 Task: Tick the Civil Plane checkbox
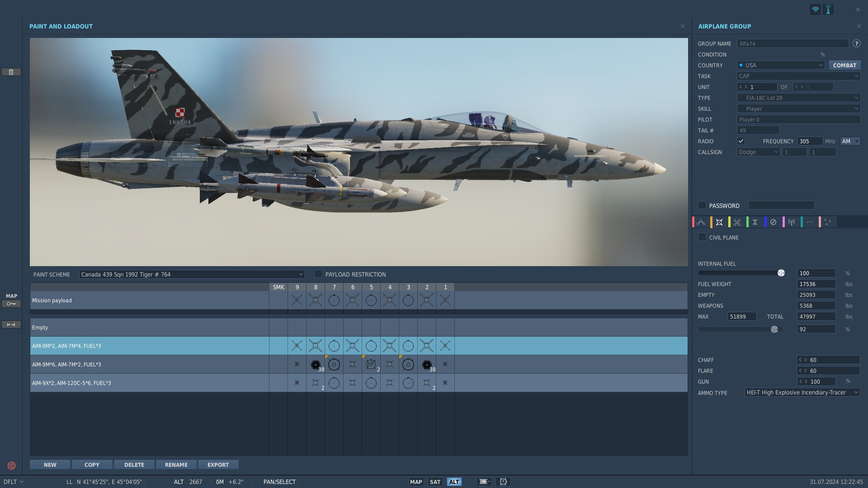pyautogui.click(x=702, y=237)
